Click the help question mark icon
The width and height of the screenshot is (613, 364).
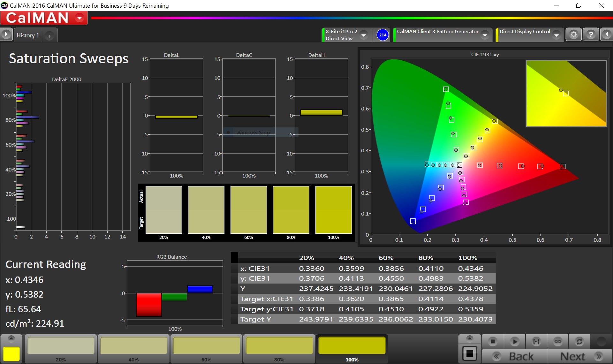click(x=591, y=34)
